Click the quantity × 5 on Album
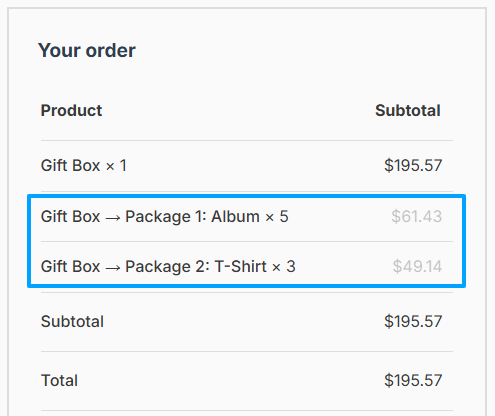 pyautogui.click(x=277, y=217)
